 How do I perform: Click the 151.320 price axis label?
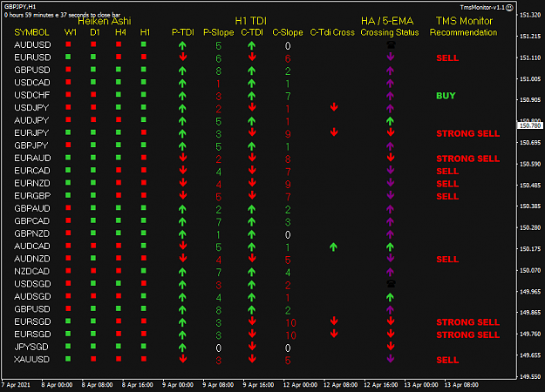(x=530, y=15)
